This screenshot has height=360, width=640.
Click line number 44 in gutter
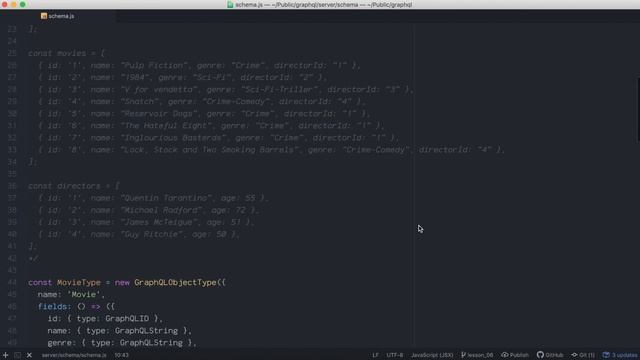click(12, 282)
